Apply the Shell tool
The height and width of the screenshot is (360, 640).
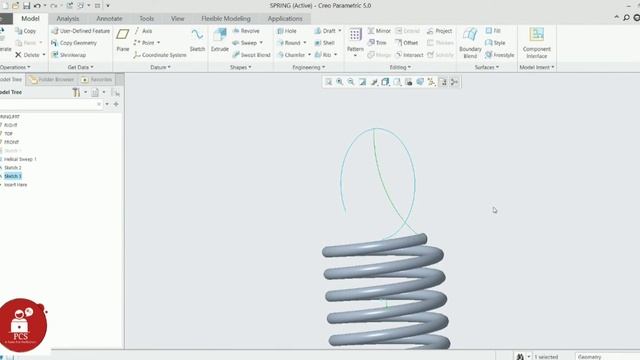point(324,43)
